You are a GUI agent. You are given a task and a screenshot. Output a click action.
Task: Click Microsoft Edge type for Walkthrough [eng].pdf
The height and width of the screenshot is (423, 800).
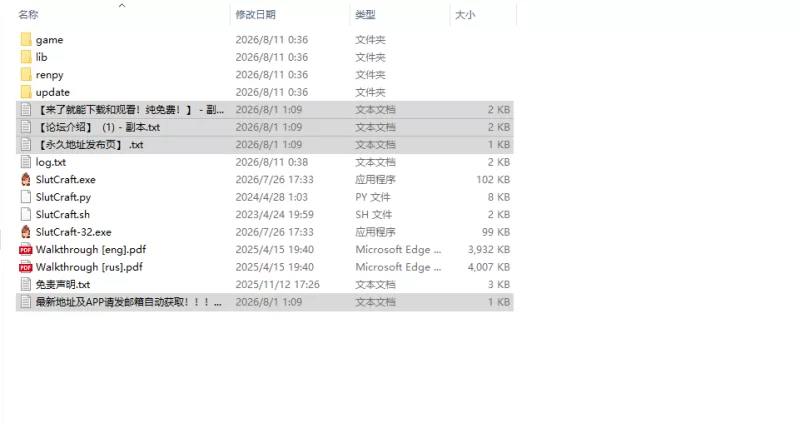398,250
